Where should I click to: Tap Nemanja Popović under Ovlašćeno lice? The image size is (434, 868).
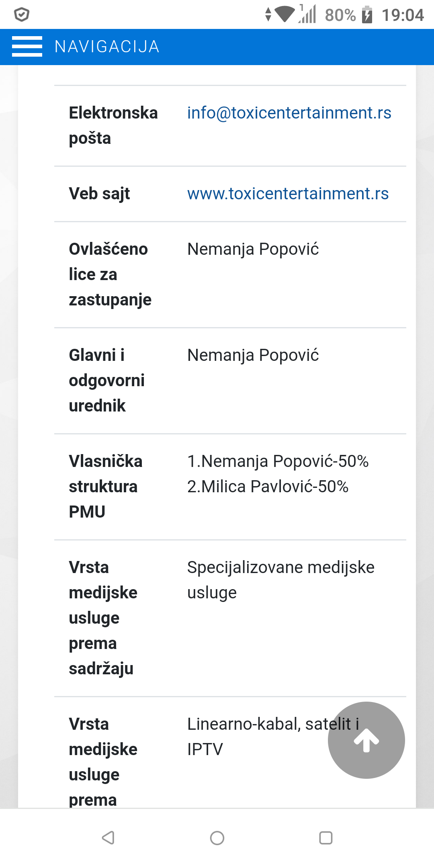tap(253, 249)
